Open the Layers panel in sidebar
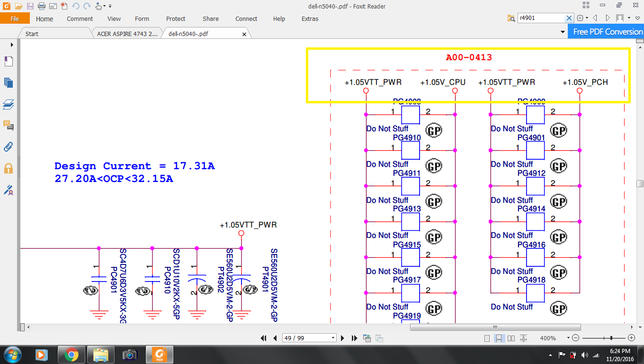 click(x=8, y=104)
